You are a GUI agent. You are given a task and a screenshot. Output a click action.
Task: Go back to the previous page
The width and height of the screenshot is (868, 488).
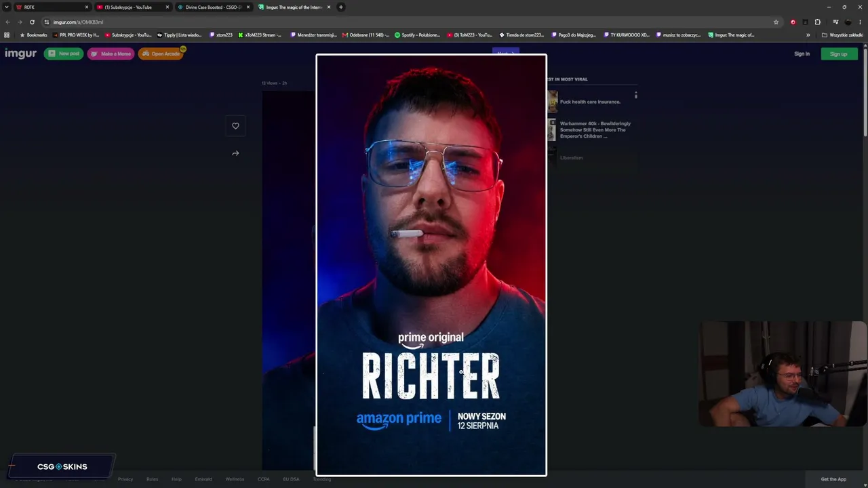pos(8,22)
